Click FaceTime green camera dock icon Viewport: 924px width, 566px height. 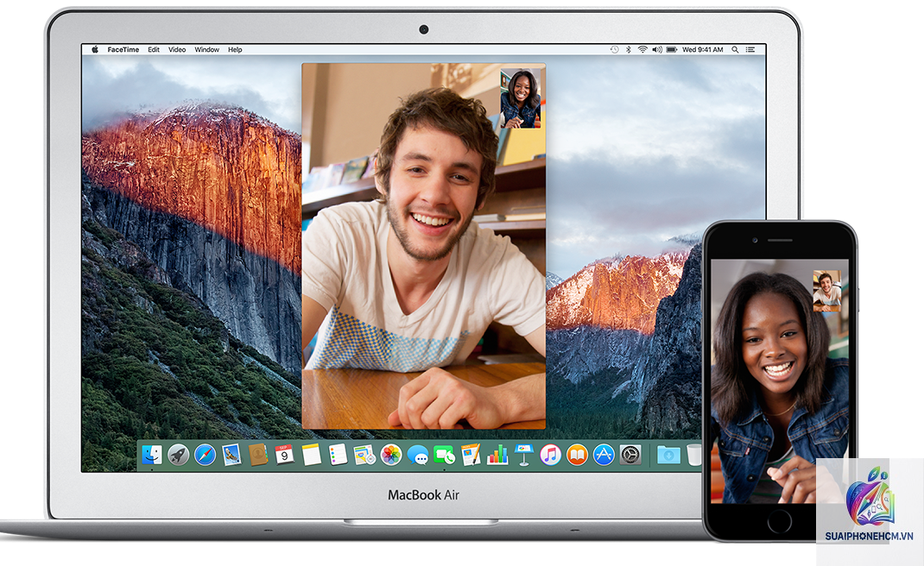click(445, 455)
